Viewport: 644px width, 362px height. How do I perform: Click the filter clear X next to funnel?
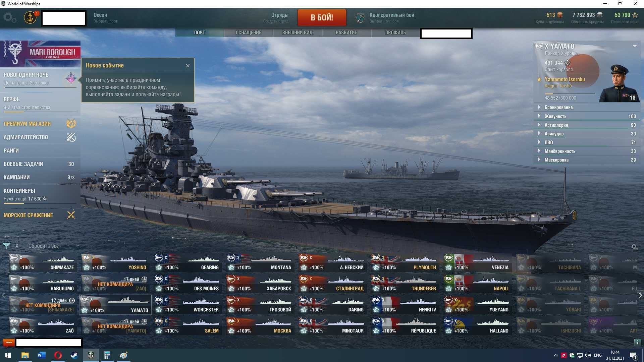pos(17,246)
